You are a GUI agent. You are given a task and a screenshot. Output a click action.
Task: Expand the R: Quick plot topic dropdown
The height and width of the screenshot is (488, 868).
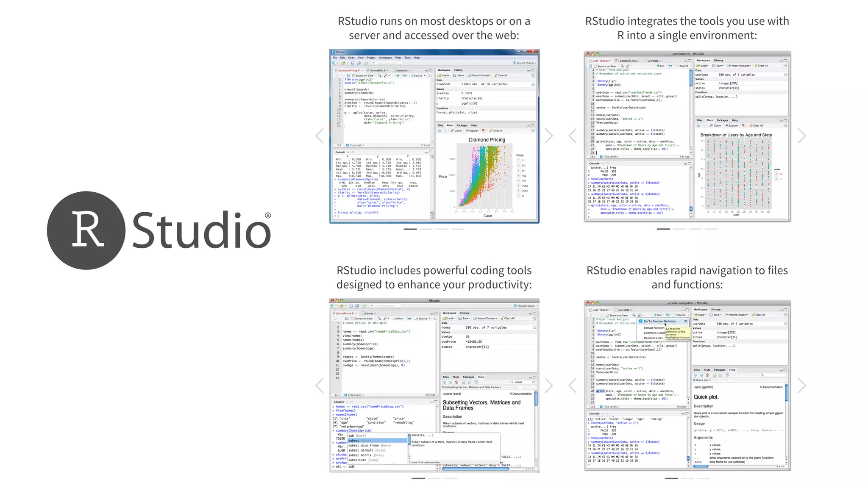tap(703, 380)
